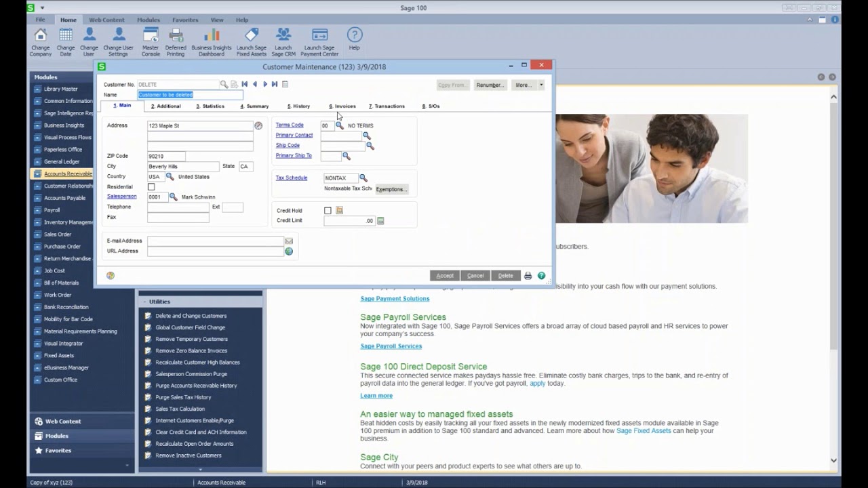Click the green help icon in Customer Maintenance
Screen dimensions: 868x488
point(541,276)
